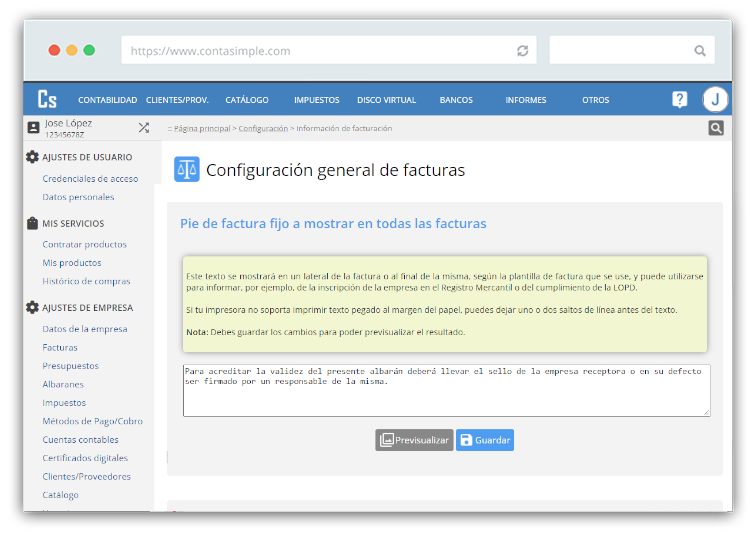Click the Previsualizar button
The height and width of the screenshot is (535, 750).
click(x=414, y=440)
